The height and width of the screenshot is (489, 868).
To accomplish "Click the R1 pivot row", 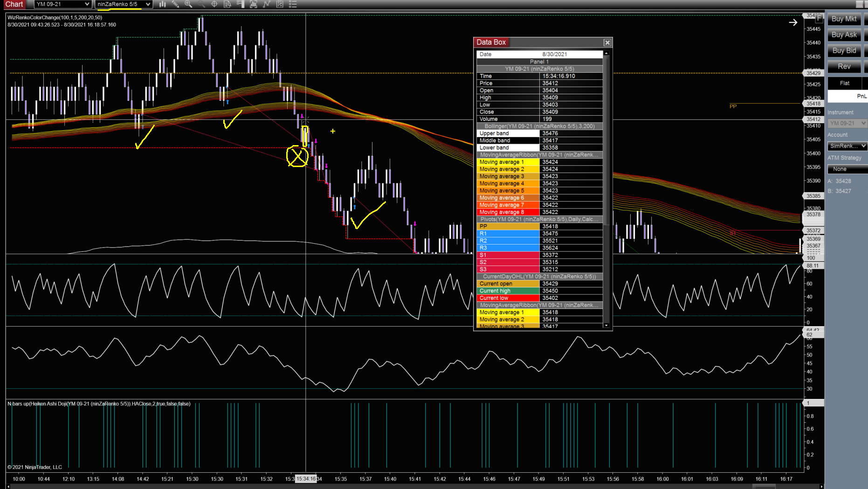I will pyautogui.click(x=540, y=234).
